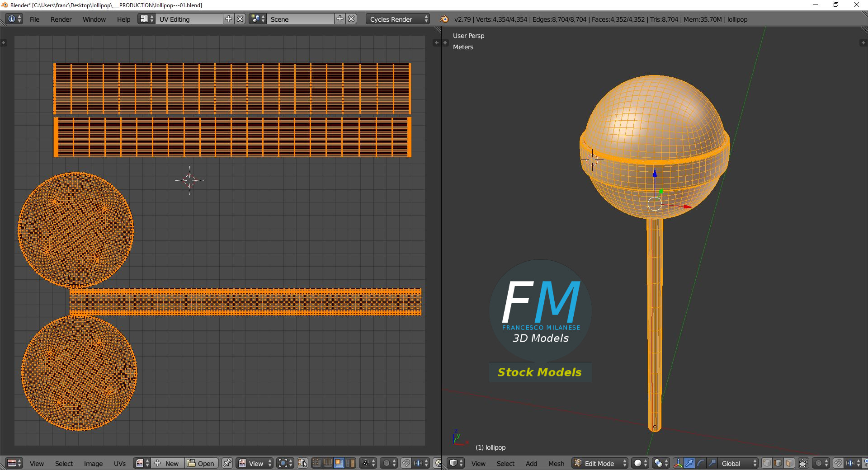Choose the UV island selection mode
Image resolution: width=868 pixels, height=470 pixels.
pos(350,463)
